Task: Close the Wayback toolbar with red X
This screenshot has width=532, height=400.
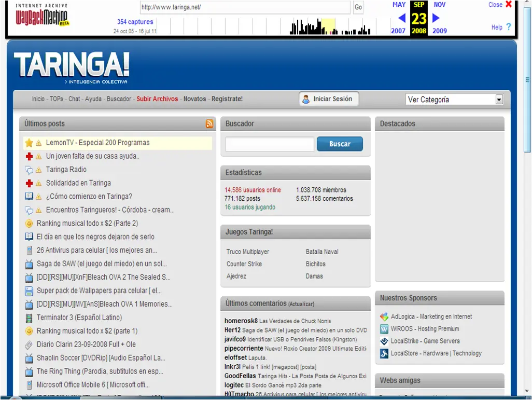Action: coord(509,4)
